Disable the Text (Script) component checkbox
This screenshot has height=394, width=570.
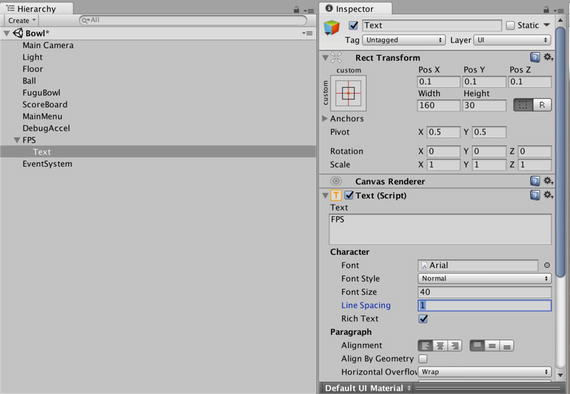pos(349,195)
